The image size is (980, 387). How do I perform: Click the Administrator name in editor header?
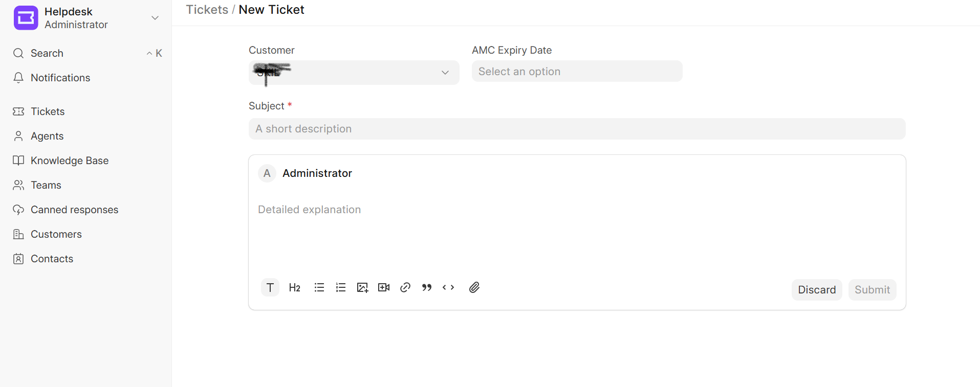point(317,173)
